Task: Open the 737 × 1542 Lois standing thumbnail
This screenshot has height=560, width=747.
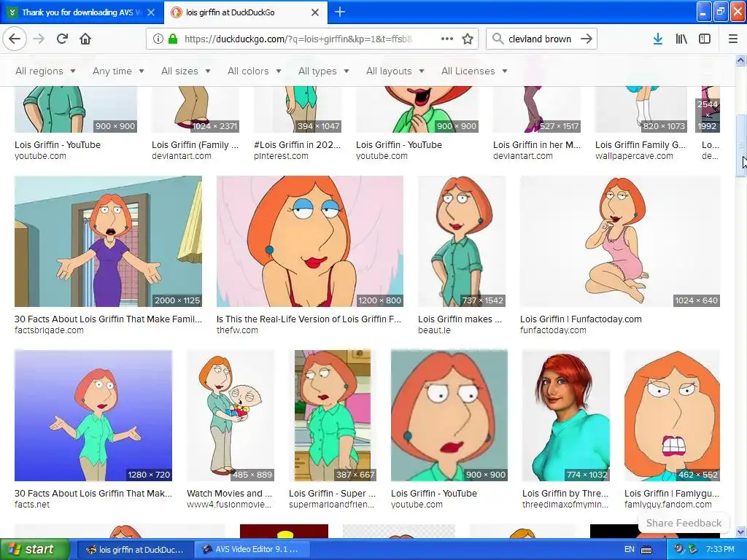Action: (462, 241)
